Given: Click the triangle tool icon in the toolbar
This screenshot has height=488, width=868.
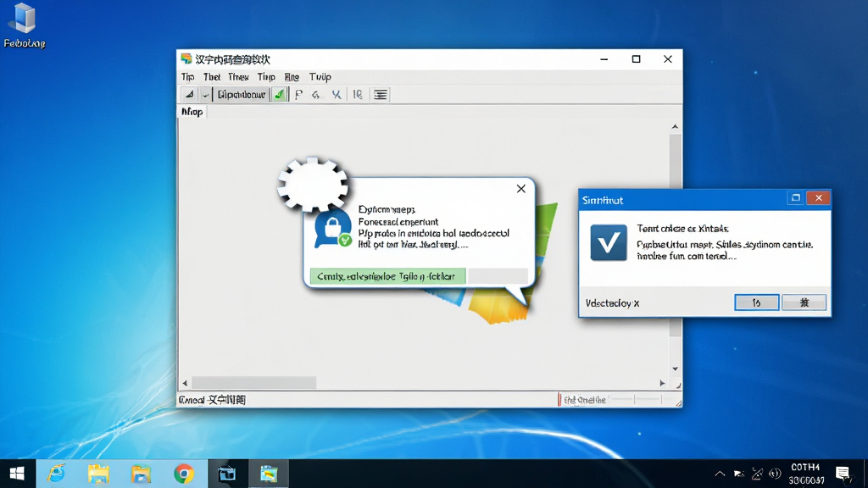Looking at the screenshot, I should (189, 95).
